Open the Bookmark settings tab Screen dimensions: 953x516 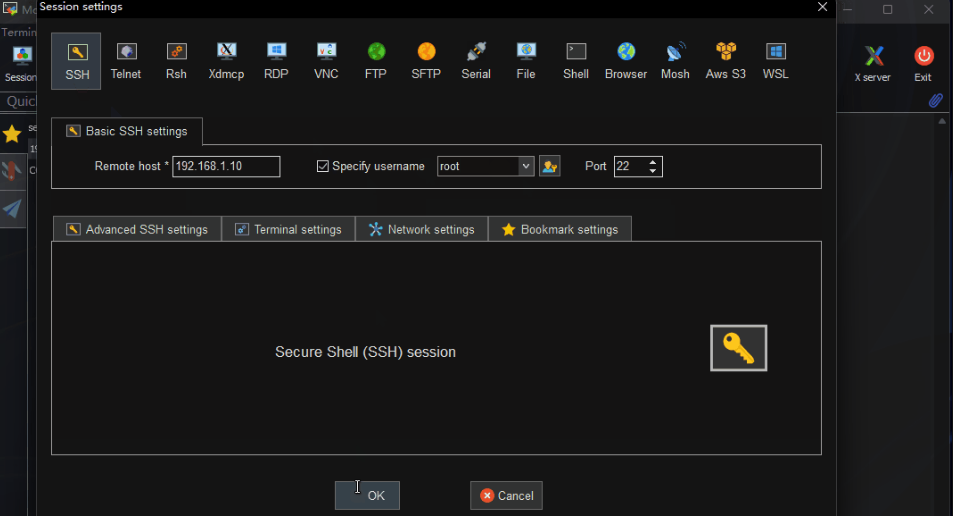(x=560, y=229)
